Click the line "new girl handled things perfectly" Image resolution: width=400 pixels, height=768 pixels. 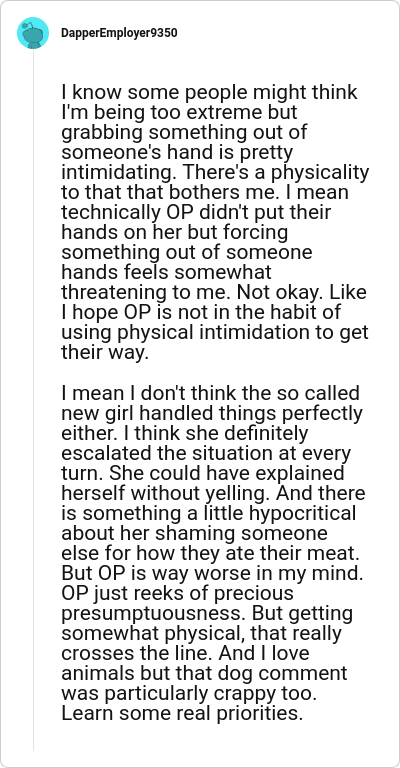coord(212,413)
